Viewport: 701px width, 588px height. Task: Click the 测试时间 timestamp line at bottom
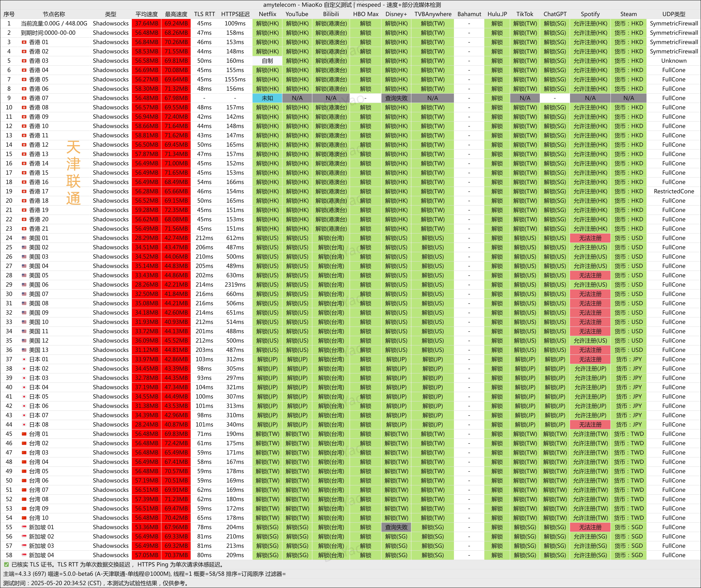tap(96, 583)
